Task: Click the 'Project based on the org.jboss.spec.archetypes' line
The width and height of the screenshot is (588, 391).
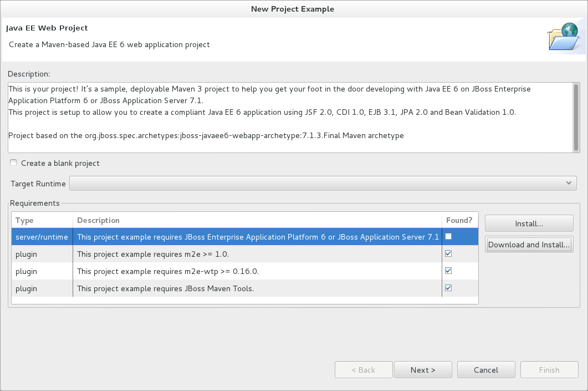Action: point(206,135)
